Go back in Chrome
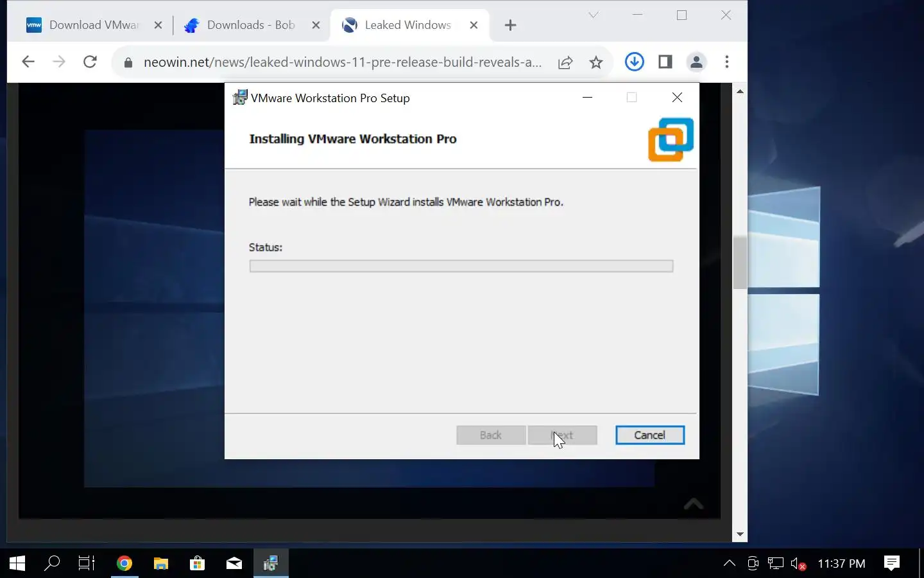This screenshot has width=924, height=578. (x=28, y=62)
